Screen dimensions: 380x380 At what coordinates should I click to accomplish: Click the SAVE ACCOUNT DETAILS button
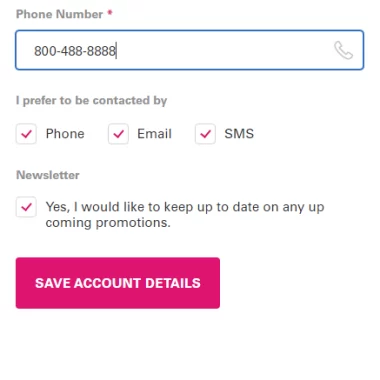[x=118, y=283]
